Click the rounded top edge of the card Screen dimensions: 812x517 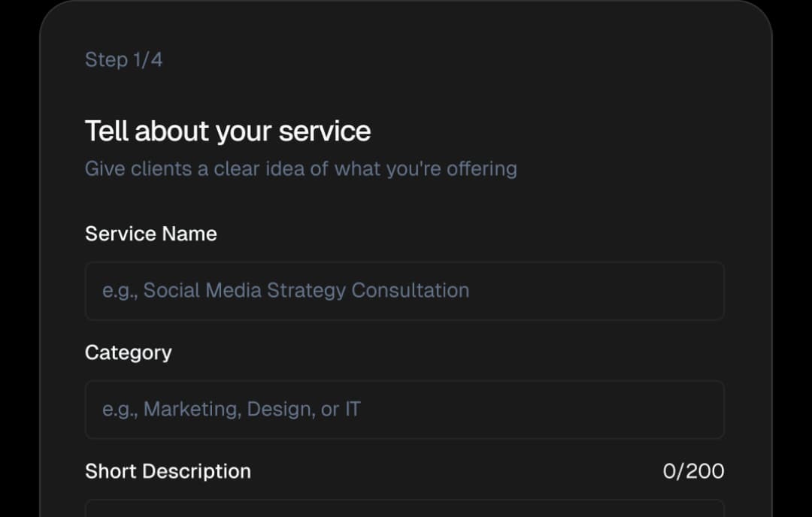(406, 6)
